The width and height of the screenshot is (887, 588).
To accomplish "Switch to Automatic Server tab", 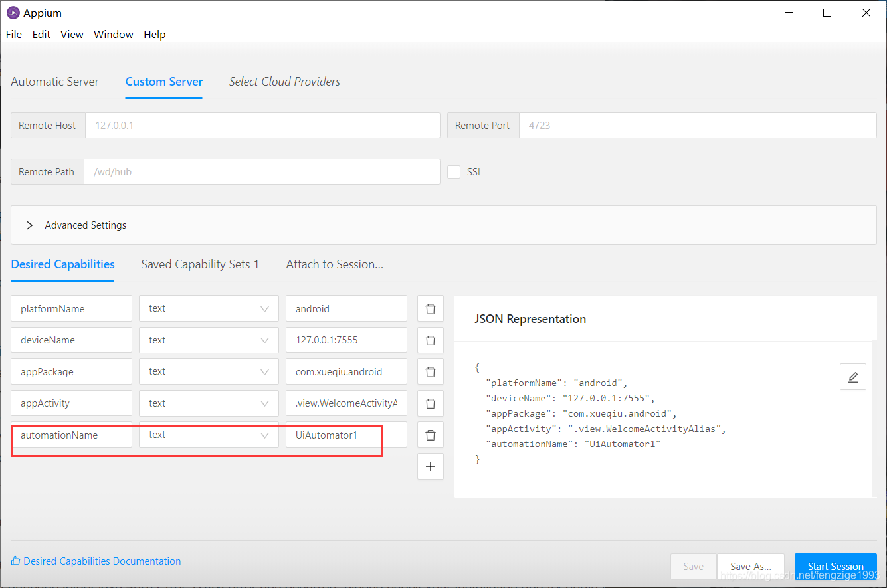I will [54, 82].
